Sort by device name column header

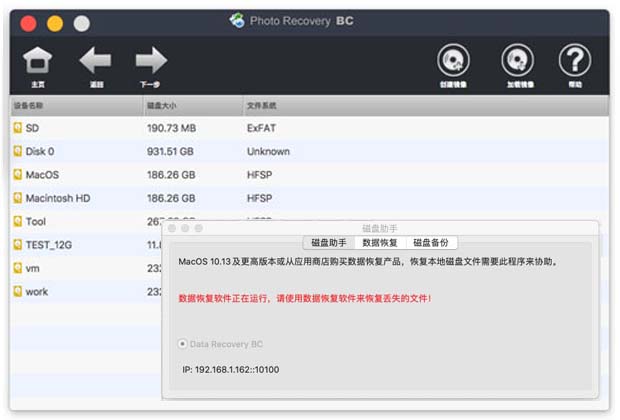77,106
